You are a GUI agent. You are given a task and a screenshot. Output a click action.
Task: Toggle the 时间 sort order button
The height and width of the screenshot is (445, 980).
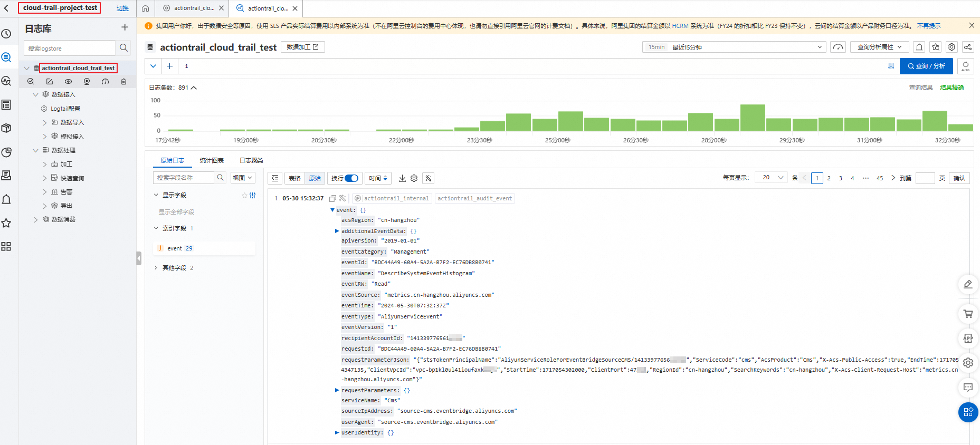[x=378, y=178]
